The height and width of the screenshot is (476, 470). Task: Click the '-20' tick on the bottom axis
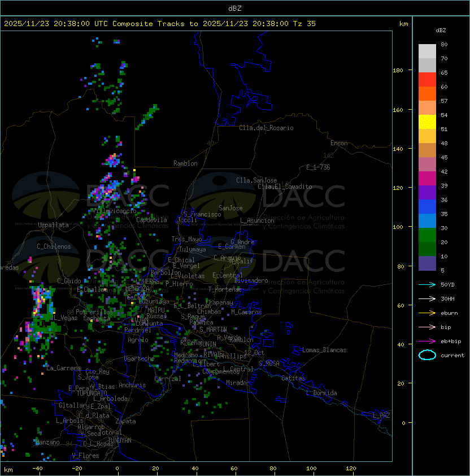[x=77, y=469]
